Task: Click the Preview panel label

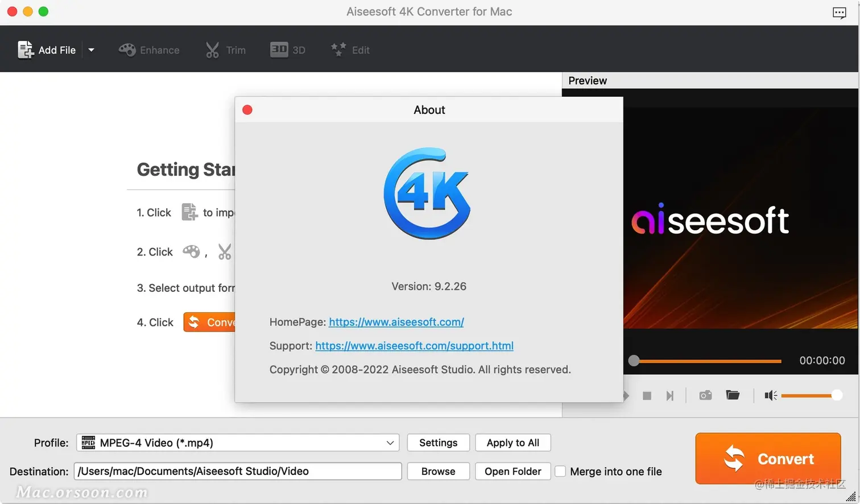Action: coord(588,81)
